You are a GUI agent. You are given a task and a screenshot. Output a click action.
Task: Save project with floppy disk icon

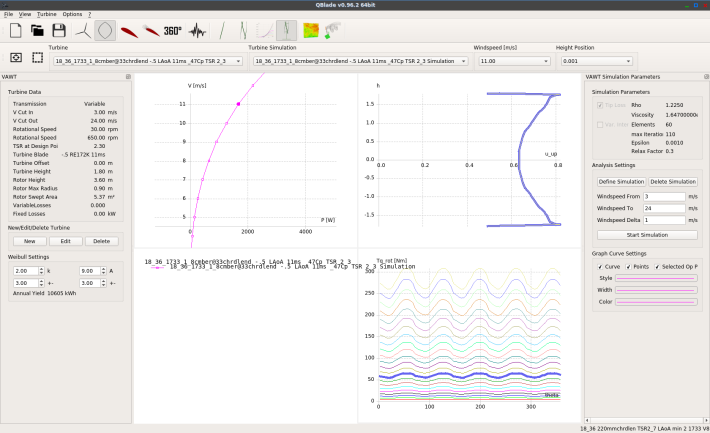59,31
